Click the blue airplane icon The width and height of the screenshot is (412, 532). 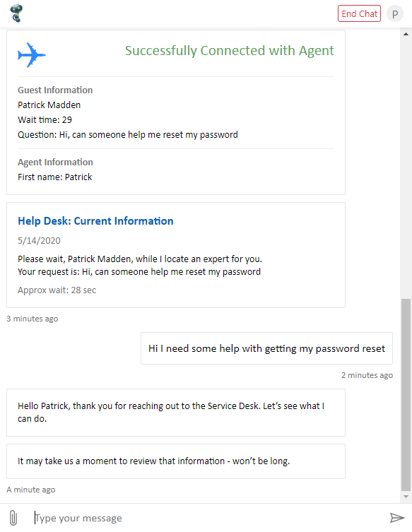32,55
